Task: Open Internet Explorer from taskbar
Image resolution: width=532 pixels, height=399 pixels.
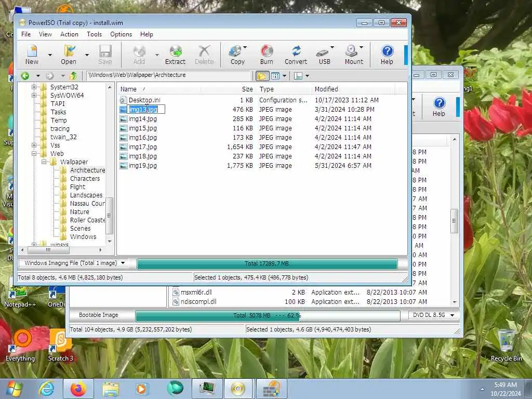Action: 46,388
